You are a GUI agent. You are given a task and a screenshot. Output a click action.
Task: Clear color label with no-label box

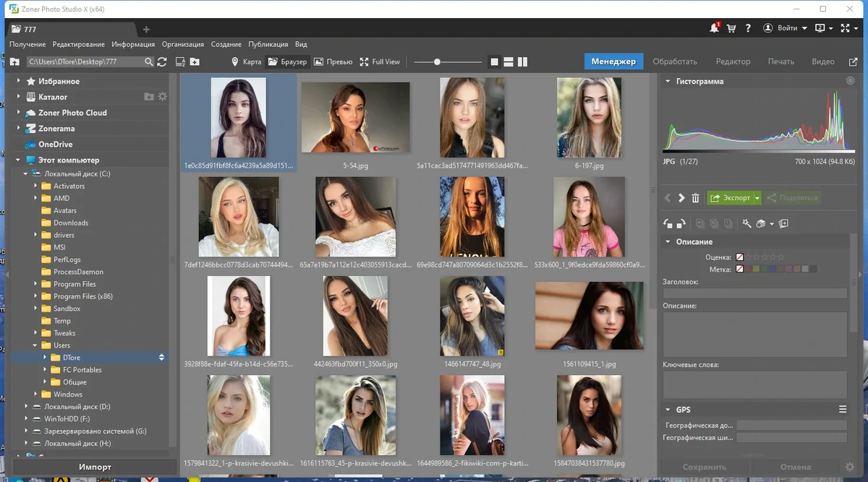[x=739, y=269]
